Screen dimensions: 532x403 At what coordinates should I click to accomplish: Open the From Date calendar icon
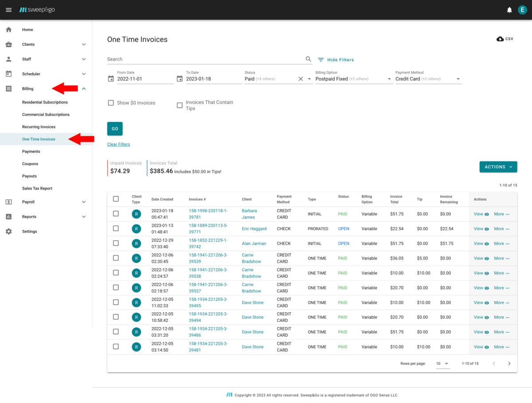(x=111, y=79)
